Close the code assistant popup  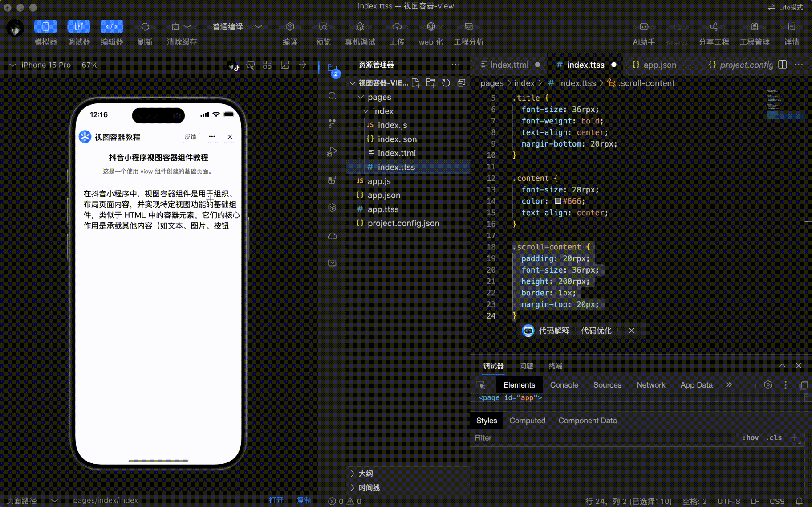[631, 331]
